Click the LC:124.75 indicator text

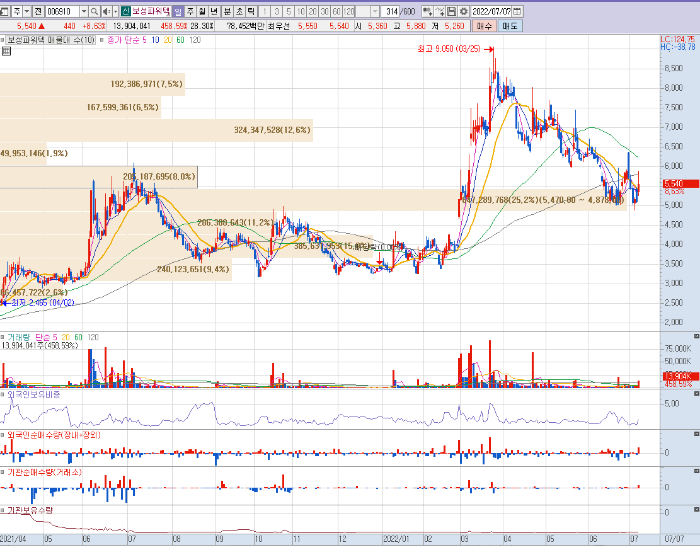(x=678, y=39)
